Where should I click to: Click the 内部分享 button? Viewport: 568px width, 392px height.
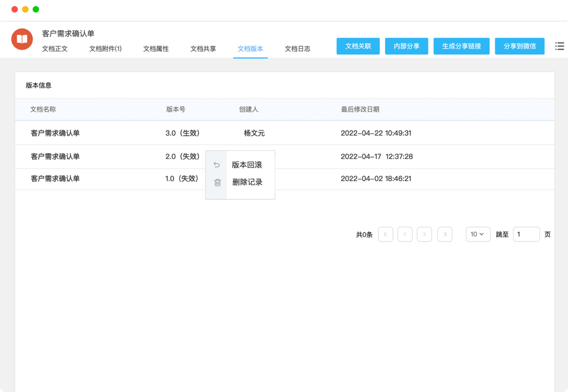(x=407, y=46)
